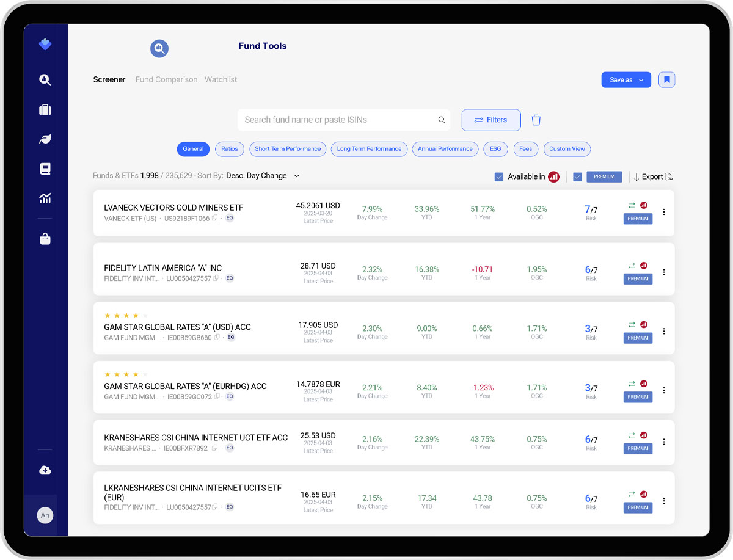The width and height of the screenshot is (733, 560).
Task: Click the cloud download icon in the sidebar
Action: 45,470
